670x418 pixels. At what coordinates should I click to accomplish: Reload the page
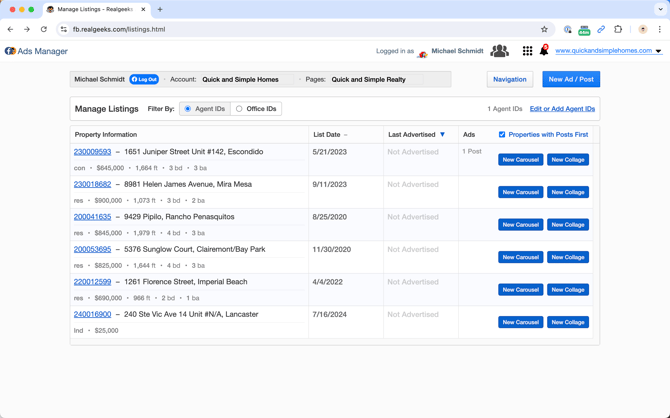point(44,29)
